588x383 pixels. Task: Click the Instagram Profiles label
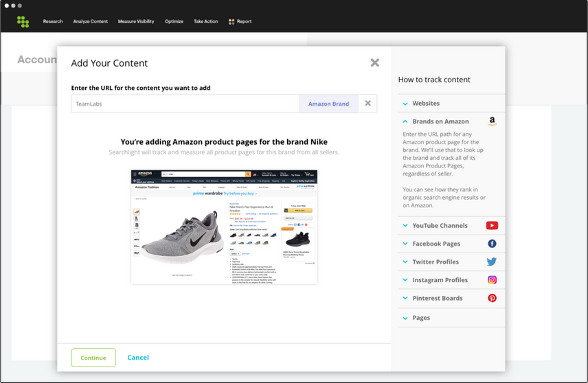tap(440, 280)
